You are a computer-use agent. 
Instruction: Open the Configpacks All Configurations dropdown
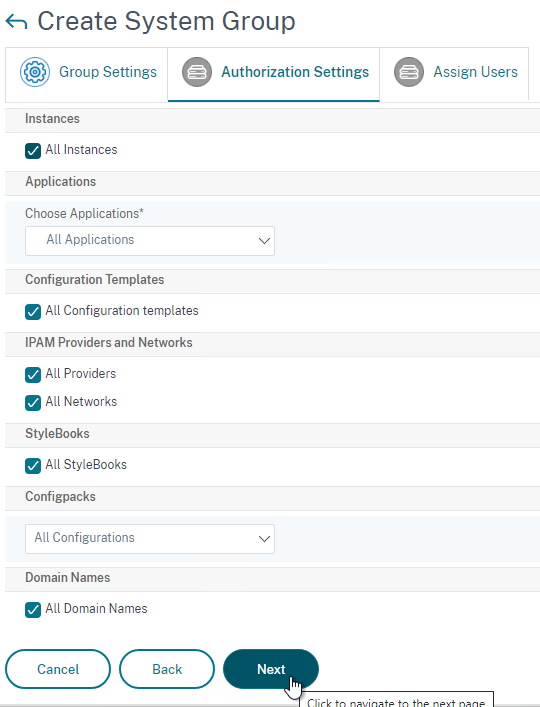coord(150,539)
